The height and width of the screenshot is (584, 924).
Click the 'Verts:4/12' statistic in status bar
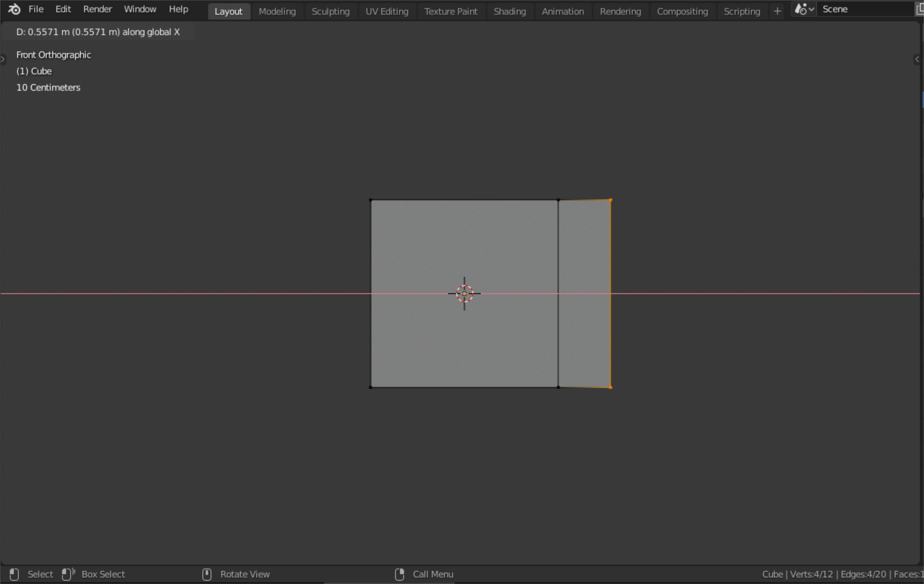coord(811,574)
